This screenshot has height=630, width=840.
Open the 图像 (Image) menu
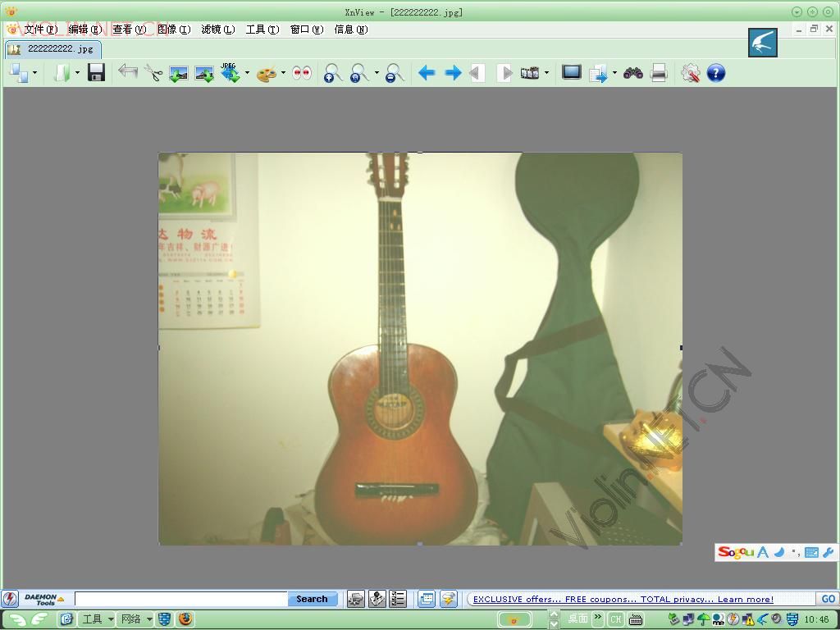click(x=174, y=30)
